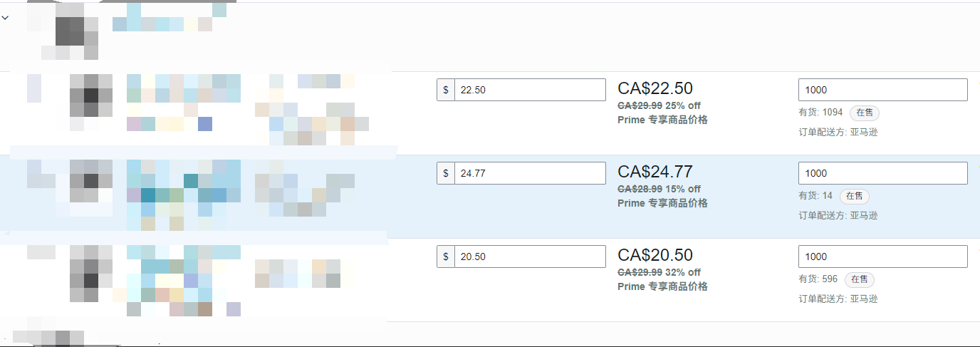Click the CA$24.77 Prime price

(x=655, y=172)
